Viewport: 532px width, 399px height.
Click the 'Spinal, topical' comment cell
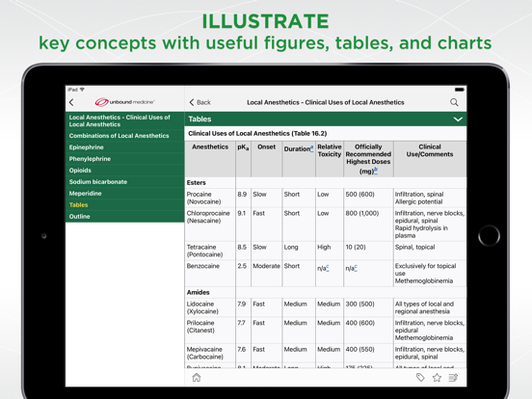430,251
